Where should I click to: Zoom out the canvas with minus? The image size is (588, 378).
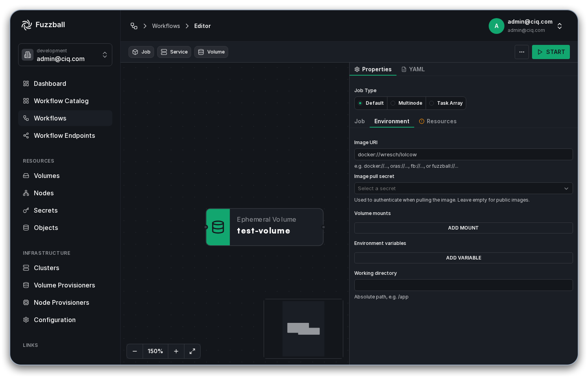pos(135,351)
